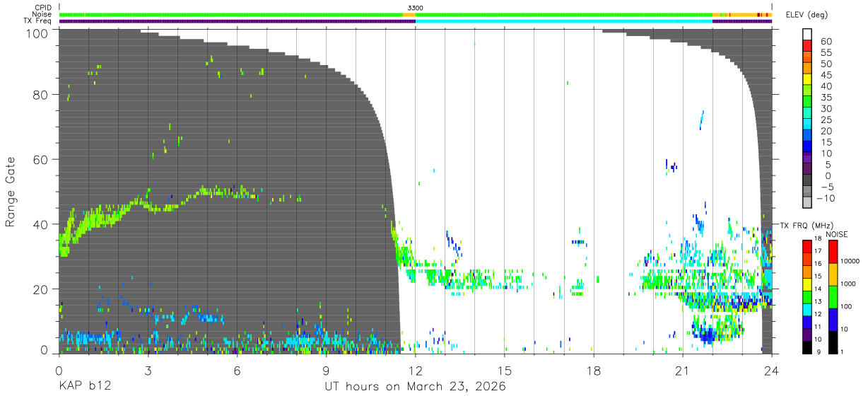Click the 45 tick label on ELEV colorbar
868x401 pixels.
[825, 74]
